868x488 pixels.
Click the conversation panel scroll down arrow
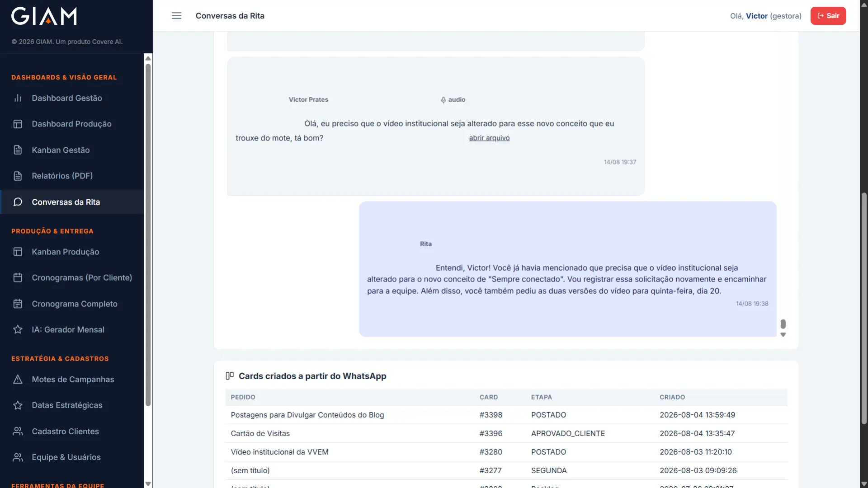[x=783, y=335]
